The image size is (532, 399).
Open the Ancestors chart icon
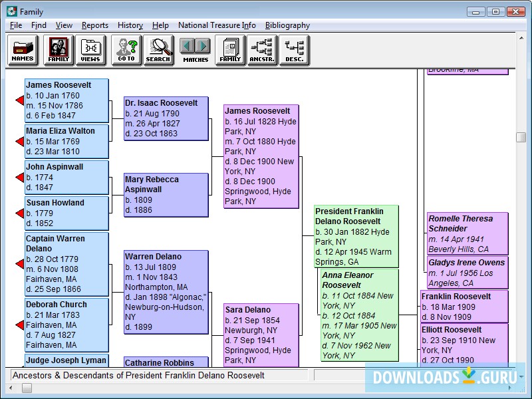tap(263, 50)
